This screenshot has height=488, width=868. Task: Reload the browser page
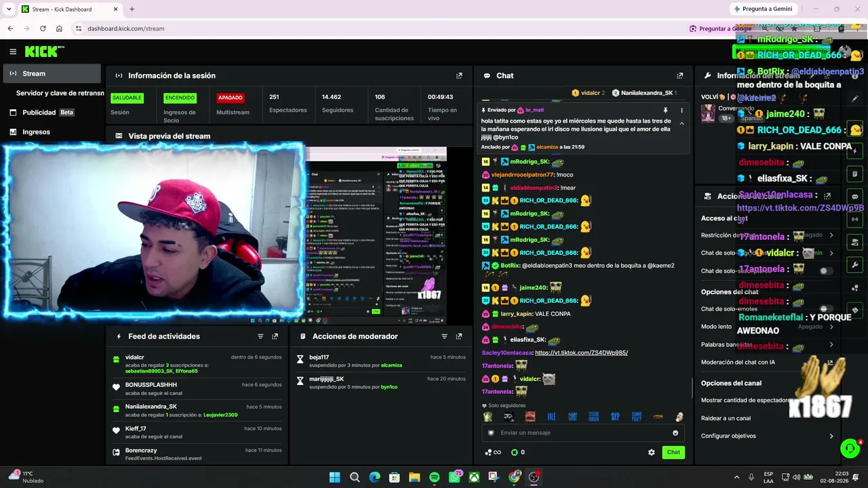pyautogui.click(x=43, y=28)
